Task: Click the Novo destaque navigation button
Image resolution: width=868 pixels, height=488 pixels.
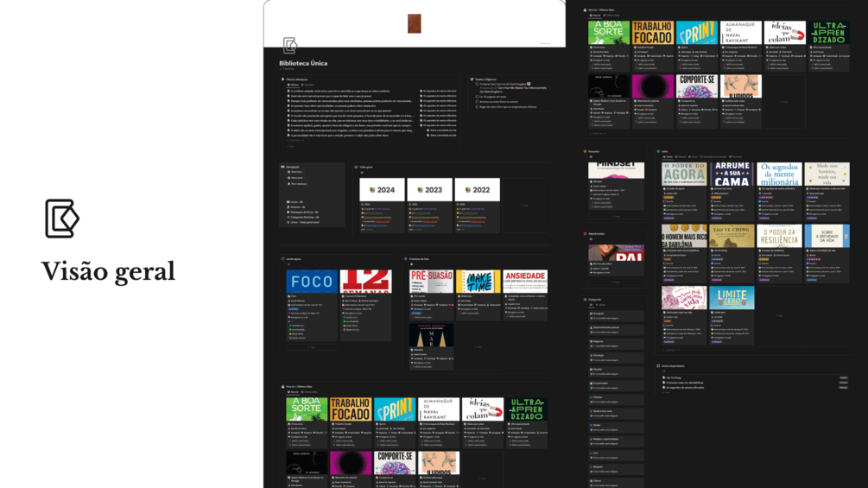Action: (x=297, y=184)
